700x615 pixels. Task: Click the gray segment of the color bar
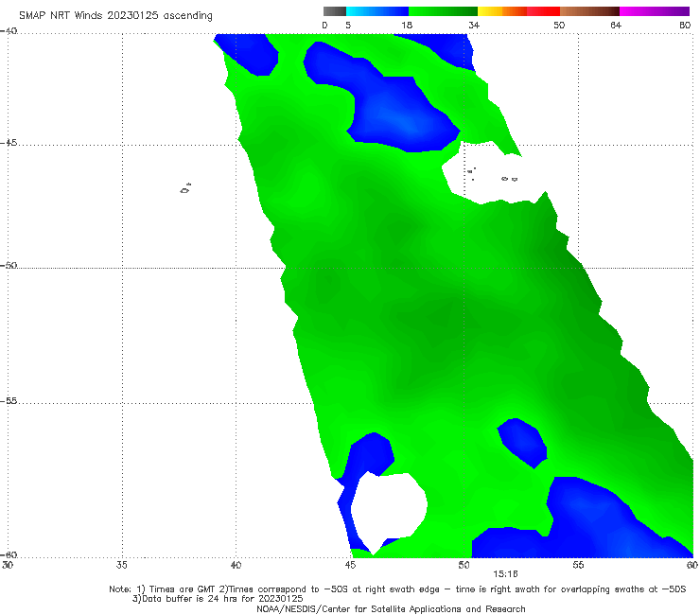tap(335, 11)
